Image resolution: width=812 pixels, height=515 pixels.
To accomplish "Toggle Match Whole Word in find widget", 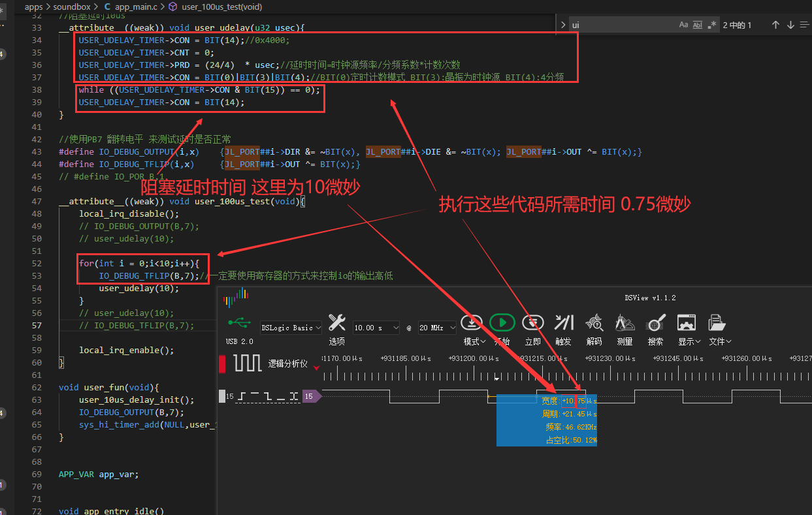I will pyautogui.click(x=697, y=25).
